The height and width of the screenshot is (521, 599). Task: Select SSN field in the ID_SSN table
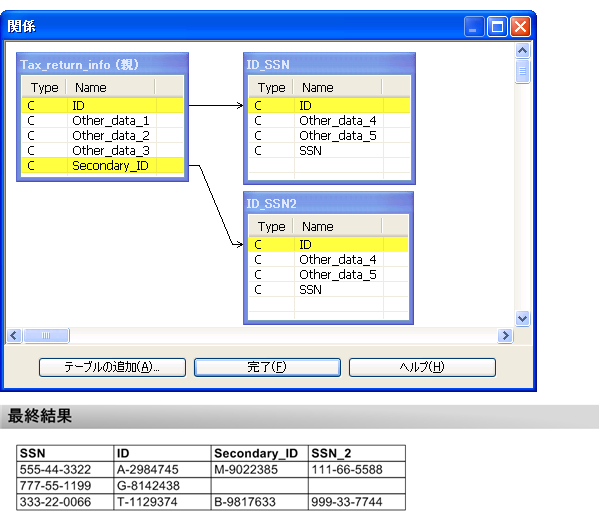(329, 150)
